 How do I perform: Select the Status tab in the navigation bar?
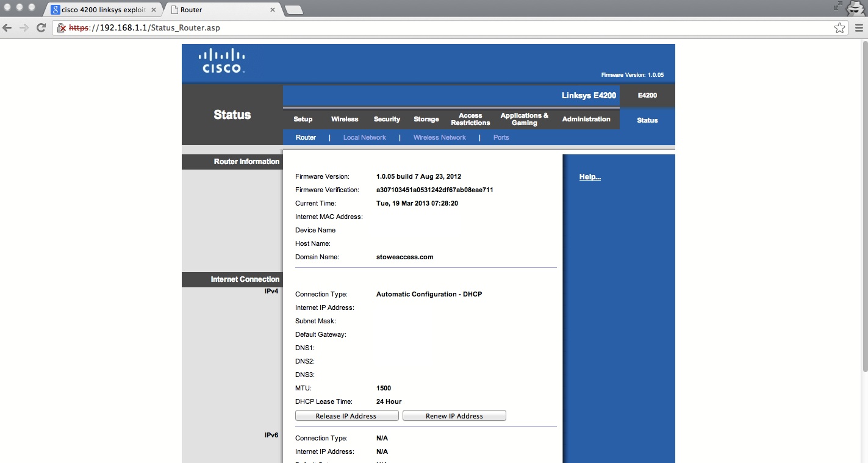pos(647,120)
